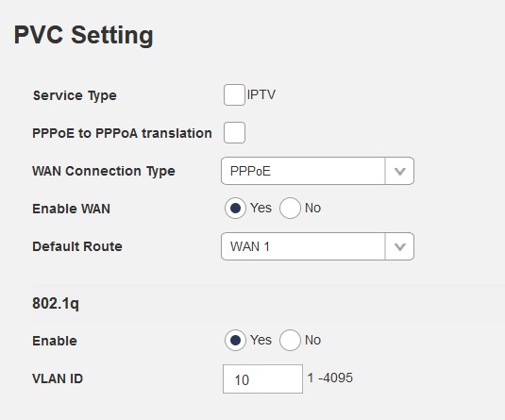Click the 1 -4095 range hint text
The width and height of the screenshot is (505, 420).
330,378
